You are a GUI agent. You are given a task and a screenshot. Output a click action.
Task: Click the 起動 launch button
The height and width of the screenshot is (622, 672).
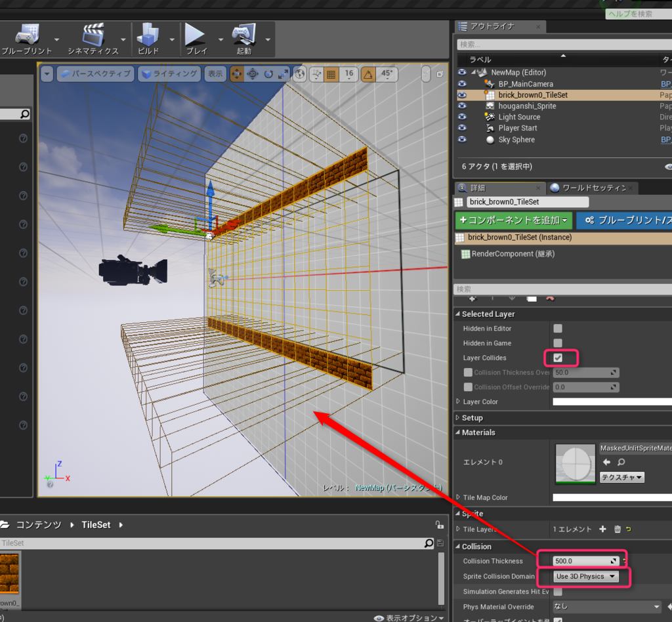pyautogui.click(x=244, y=39)
